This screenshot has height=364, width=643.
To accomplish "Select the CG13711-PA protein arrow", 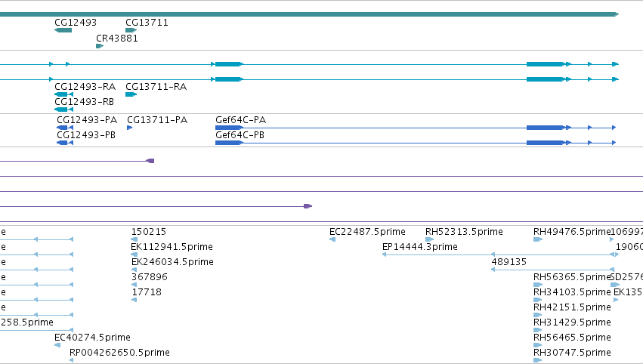I will [130, 128].
